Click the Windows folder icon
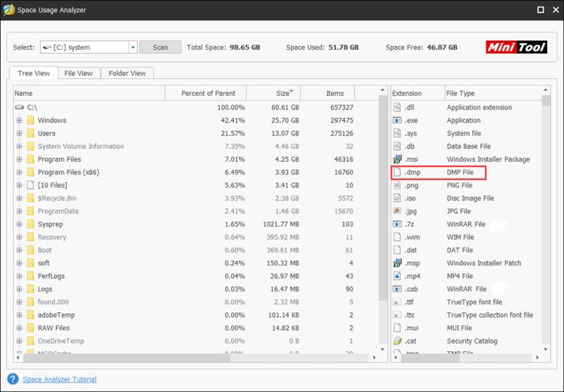 (x=31, y=120)
